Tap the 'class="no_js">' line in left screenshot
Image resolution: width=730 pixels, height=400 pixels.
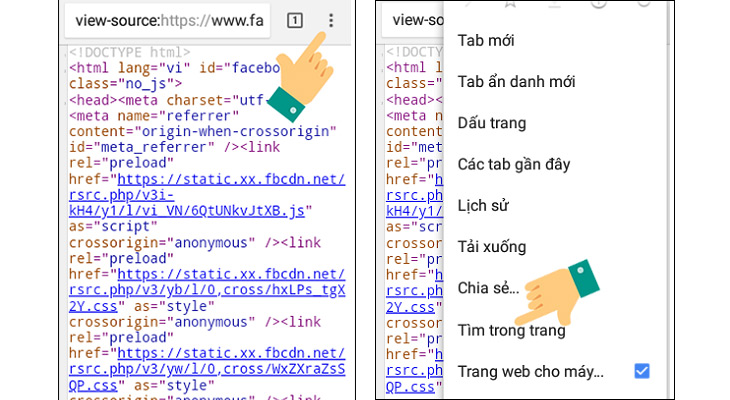click(x=125, y=84)
